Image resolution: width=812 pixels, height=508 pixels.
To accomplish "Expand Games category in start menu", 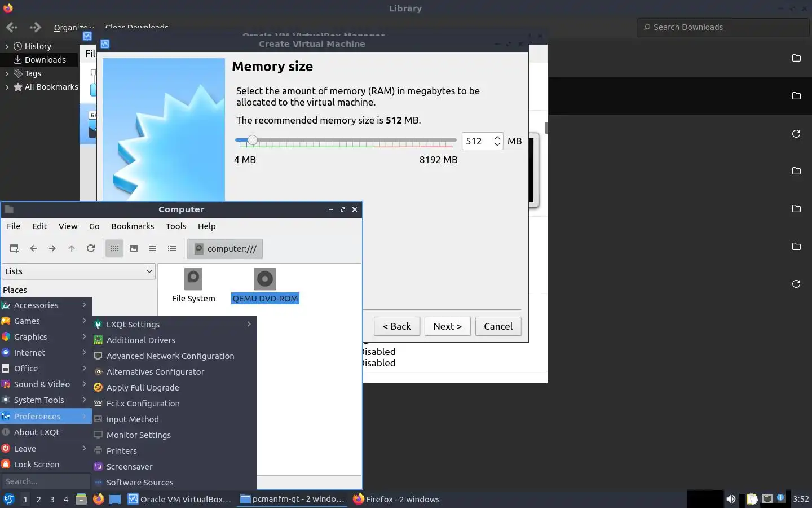I will [46, 321].
